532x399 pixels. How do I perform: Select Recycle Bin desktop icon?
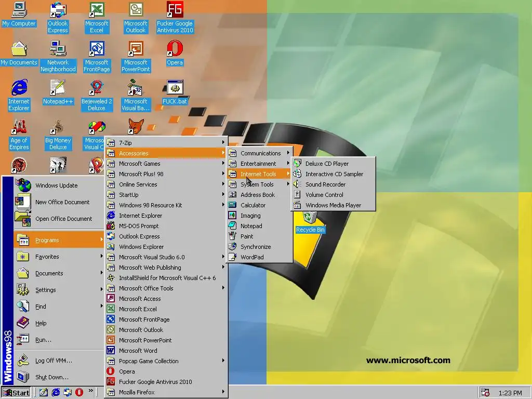click(310, 223)
